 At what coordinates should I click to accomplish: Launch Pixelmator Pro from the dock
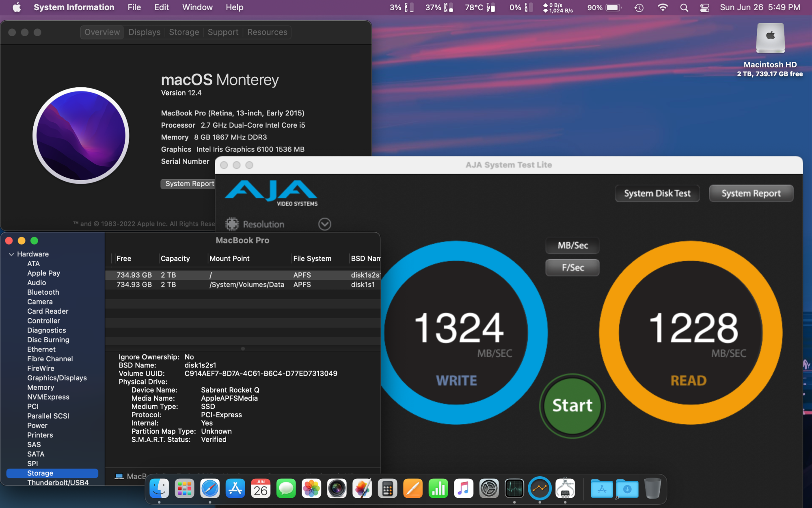(x=362, y=488)
